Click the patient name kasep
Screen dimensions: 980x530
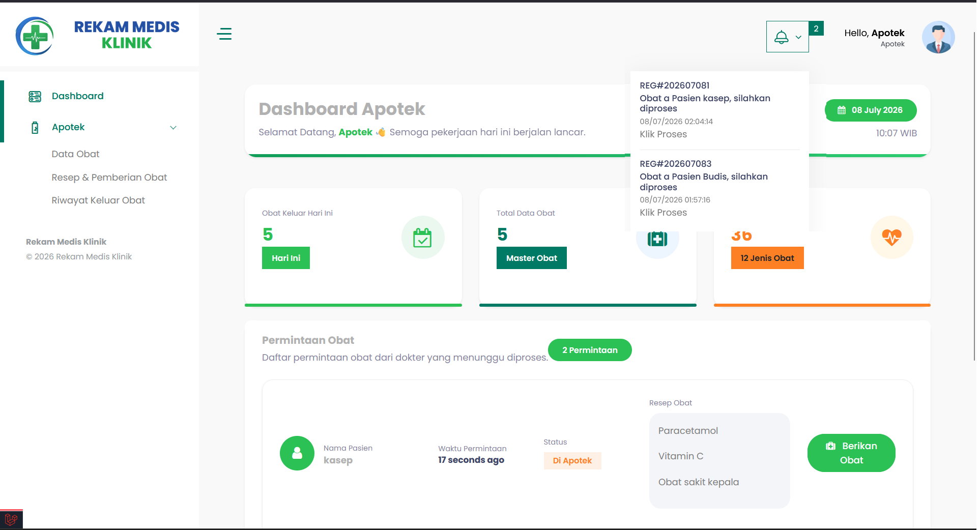pos(338,460)
